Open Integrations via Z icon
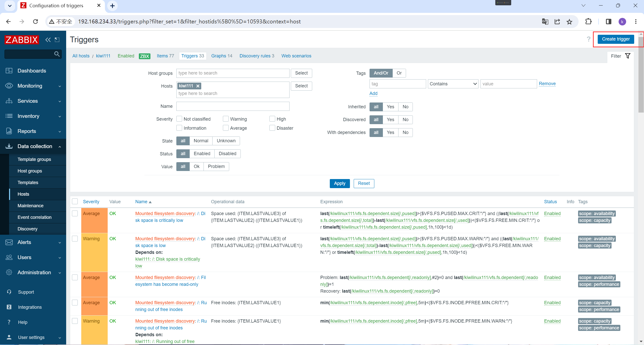Image resolution: width=644 pixels, height=345 pixels. tap(9, 307)
